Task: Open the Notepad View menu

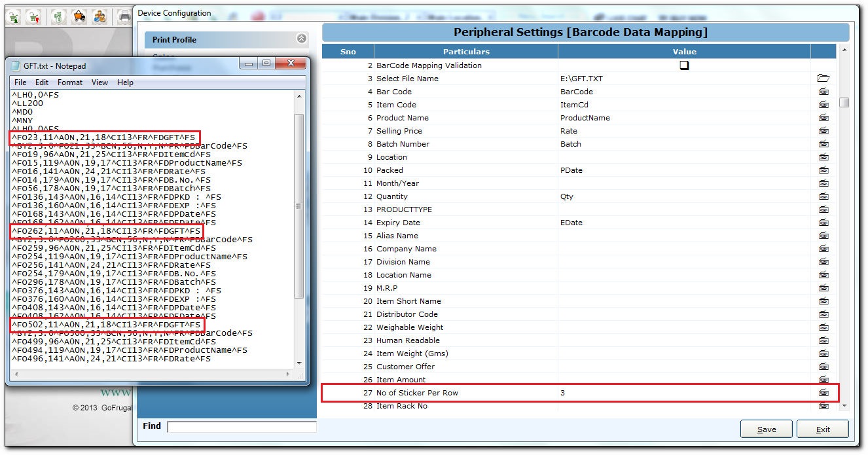Action: [x=99, y=82]
